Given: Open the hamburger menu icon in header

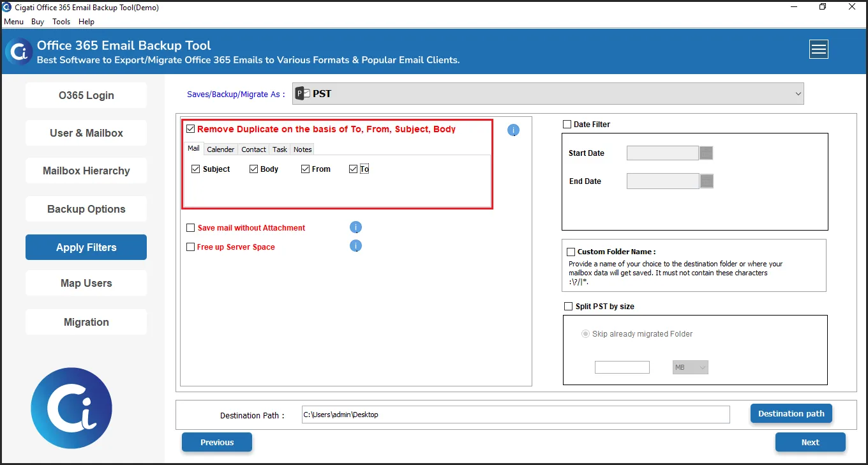Looking at the screenshot, I should point(818,49).
